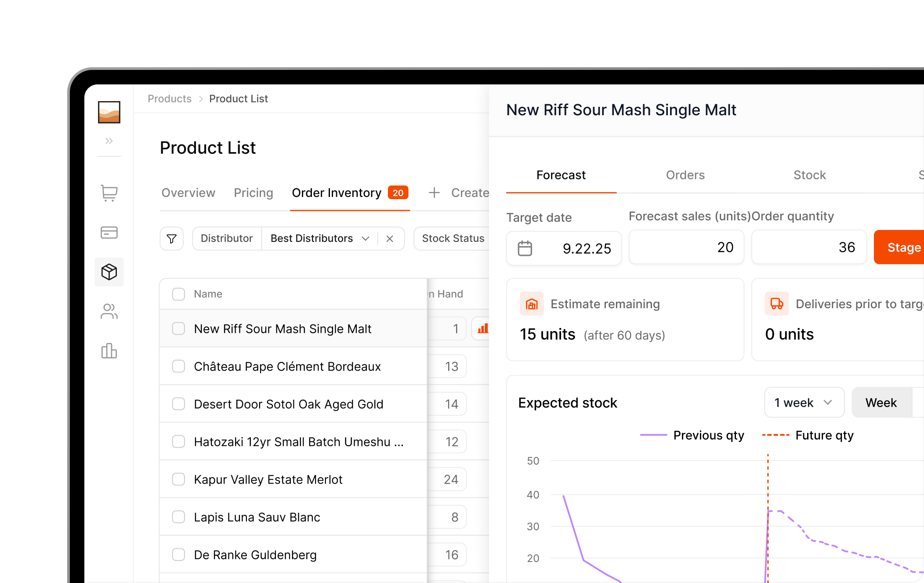Click the orange chart icon on New Riff row

point(482,328)
